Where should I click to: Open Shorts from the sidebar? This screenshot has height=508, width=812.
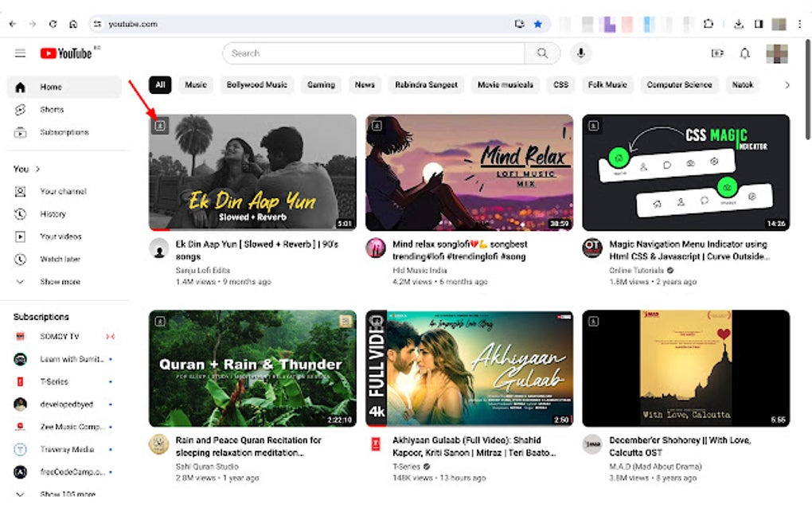tap(52, 109)
